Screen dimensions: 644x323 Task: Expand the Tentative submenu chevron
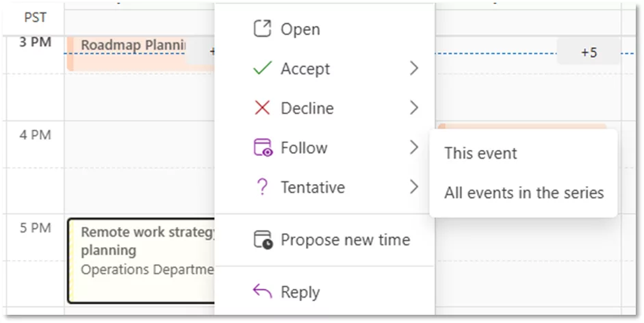point(414,187)
